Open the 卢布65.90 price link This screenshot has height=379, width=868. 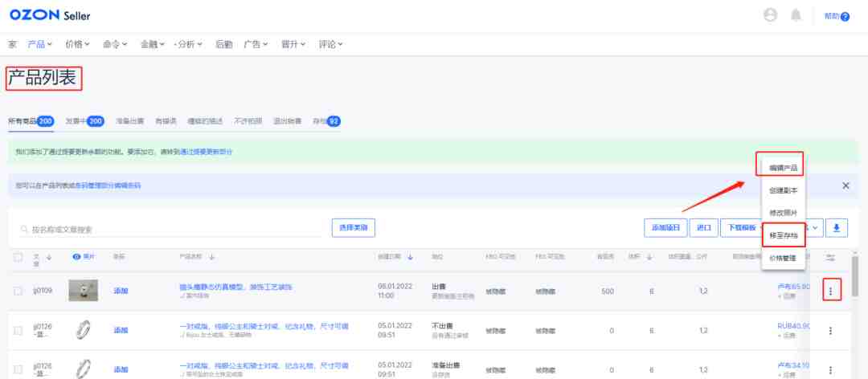point(794,287)
